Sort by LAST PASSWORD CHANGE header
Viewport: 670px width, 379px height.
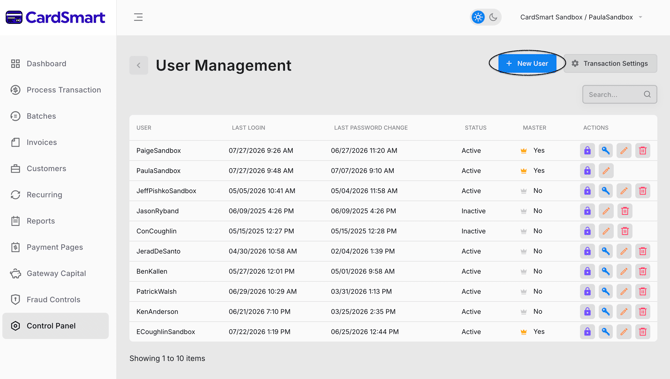tap(371, 128)
